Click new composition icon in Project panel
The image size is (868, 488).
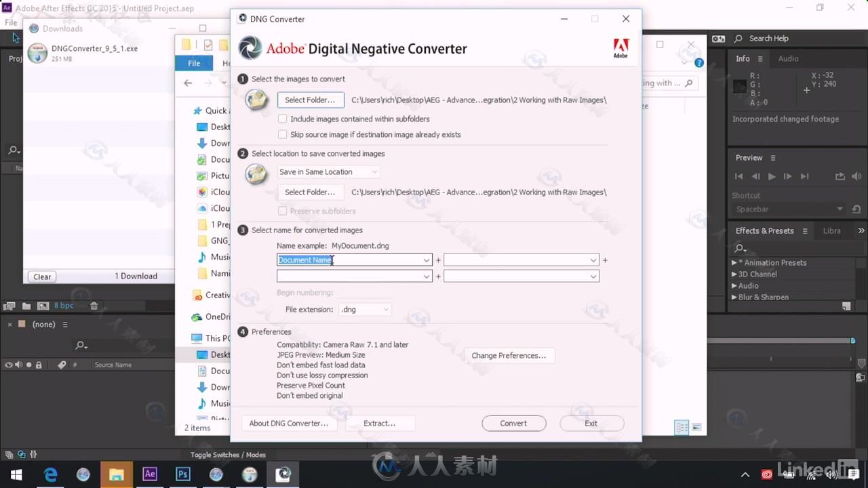click(x=43, y=306)
